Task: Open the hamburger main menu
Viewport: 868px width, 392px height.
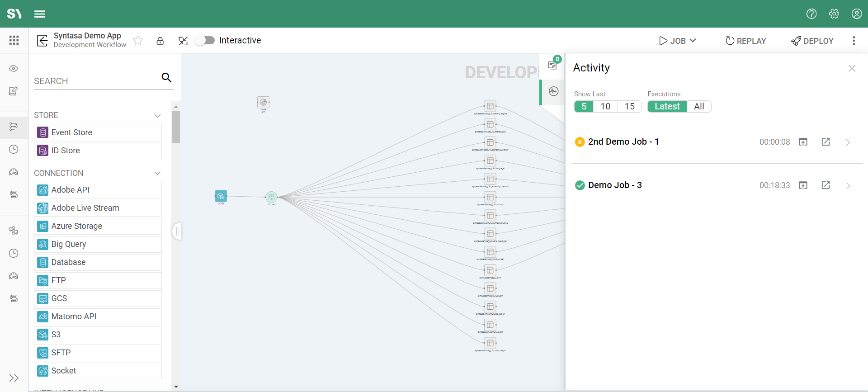Action: 40,14
